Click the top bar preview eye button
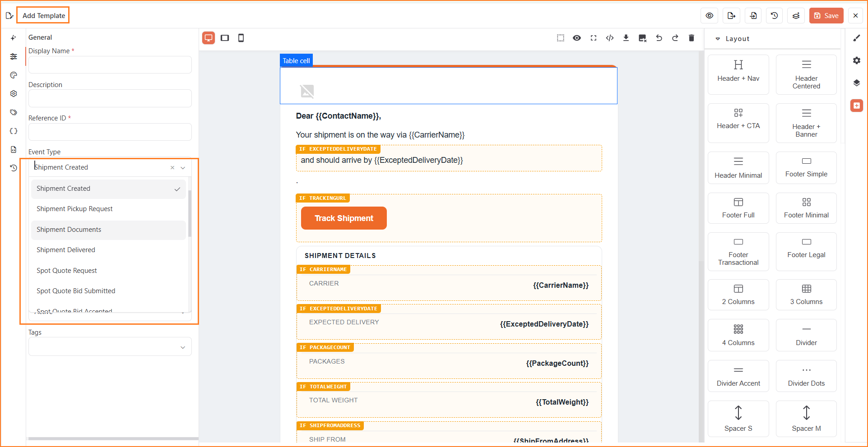Image resolution: width=868 pixels, height=447 pixels. [x=710, y=16]
